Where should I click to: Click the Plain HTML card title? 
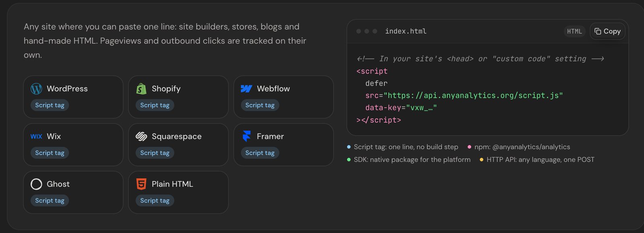[172, 184]
